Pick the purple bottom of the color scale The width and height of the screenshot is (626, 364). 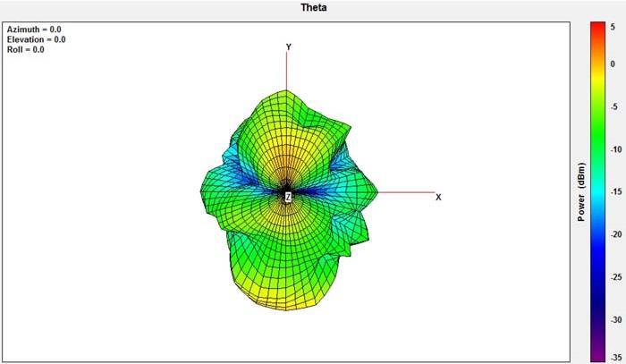[596, 349]
